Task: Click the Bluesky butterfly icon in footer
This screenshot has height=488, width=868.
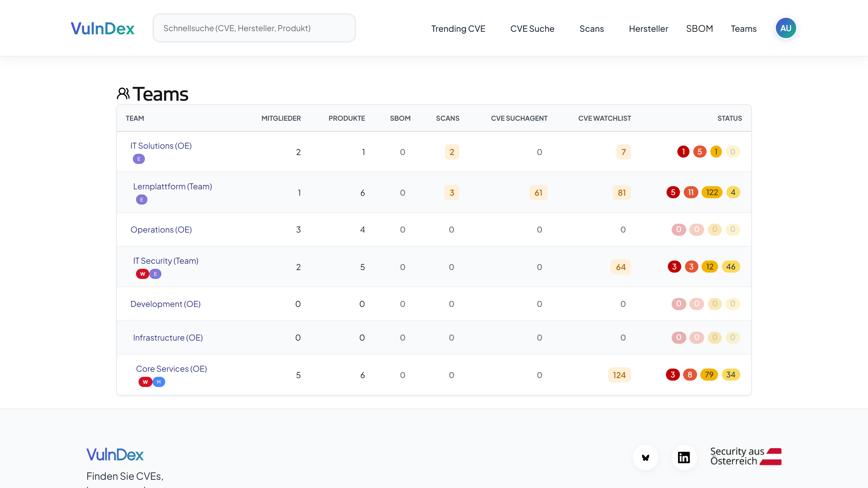Action: [x=645, y=457]
